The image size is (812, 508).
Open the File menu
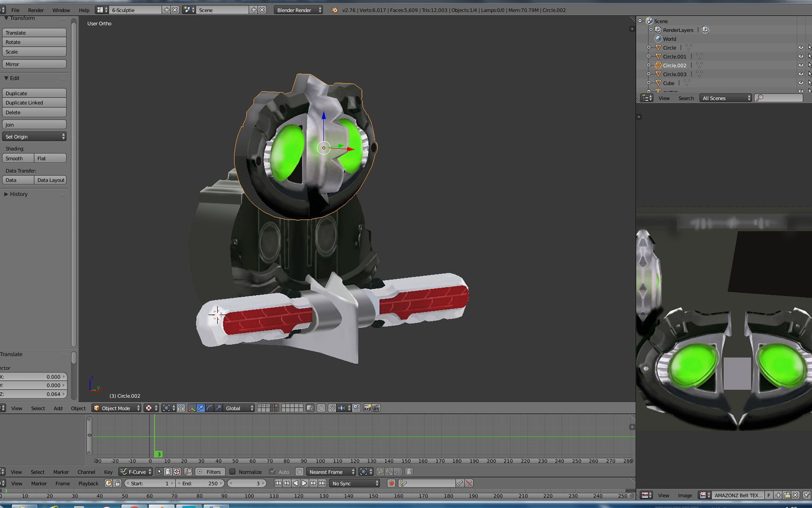[x=15, y=10]
